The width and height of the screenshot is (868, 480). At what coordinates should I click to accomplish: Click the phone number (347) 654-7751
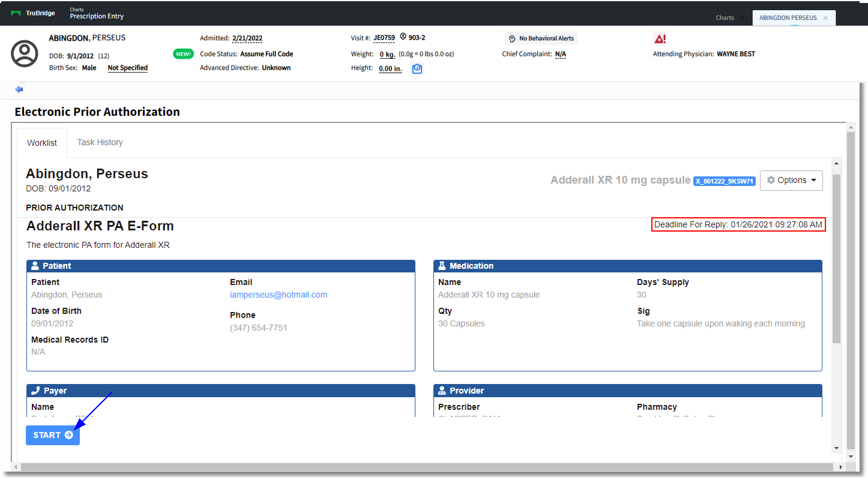pyautogui.click(x=259, y=328)
